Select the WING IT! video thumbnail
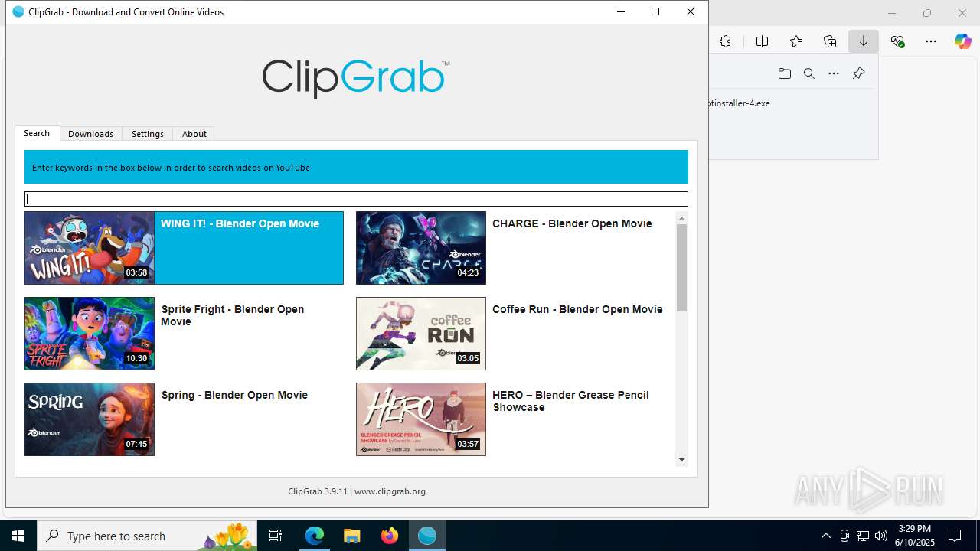 [90, 248]
